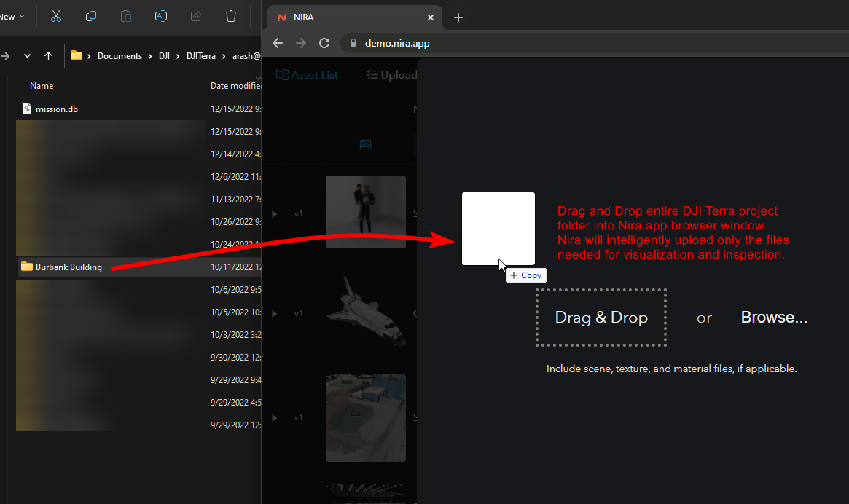The image size is (849, 504).
Task: Click the folder icon in the address bar
Action: pos(77,55)
